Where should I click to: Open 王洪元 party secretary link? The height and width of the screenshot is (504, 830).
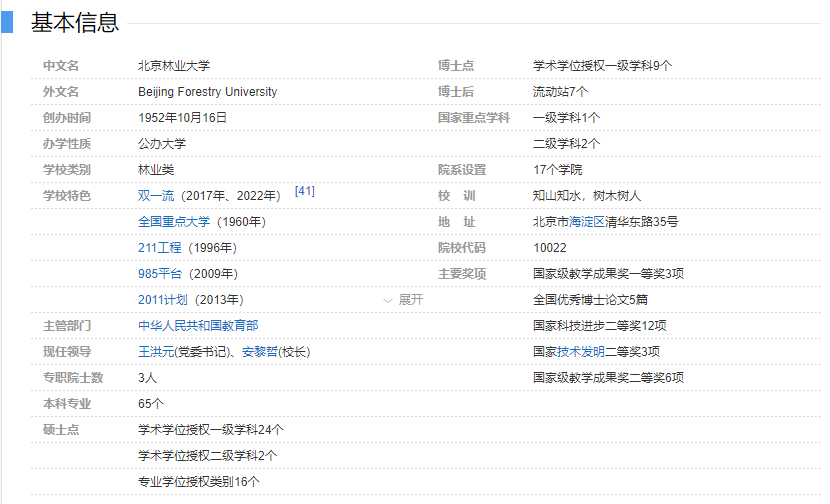pos(156,352)
